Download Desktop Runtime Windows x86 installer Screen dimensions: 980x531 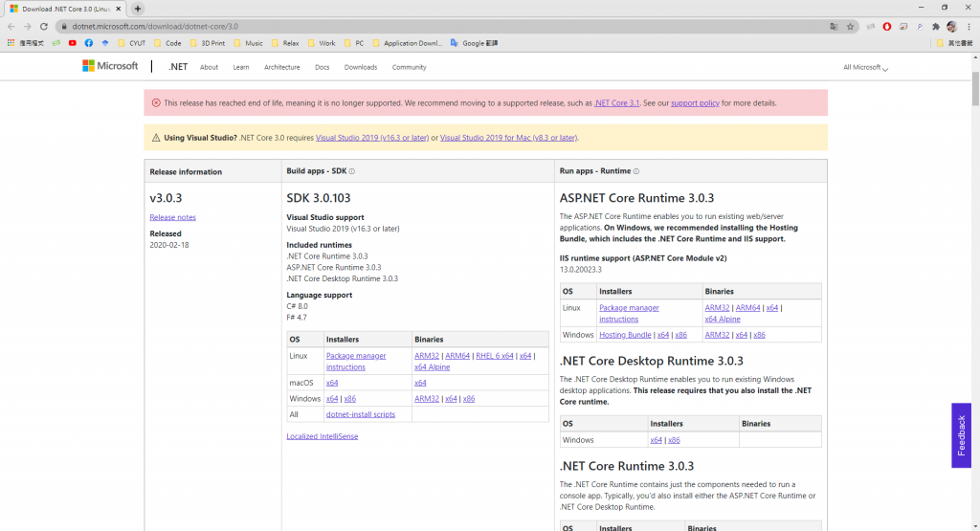674,440
